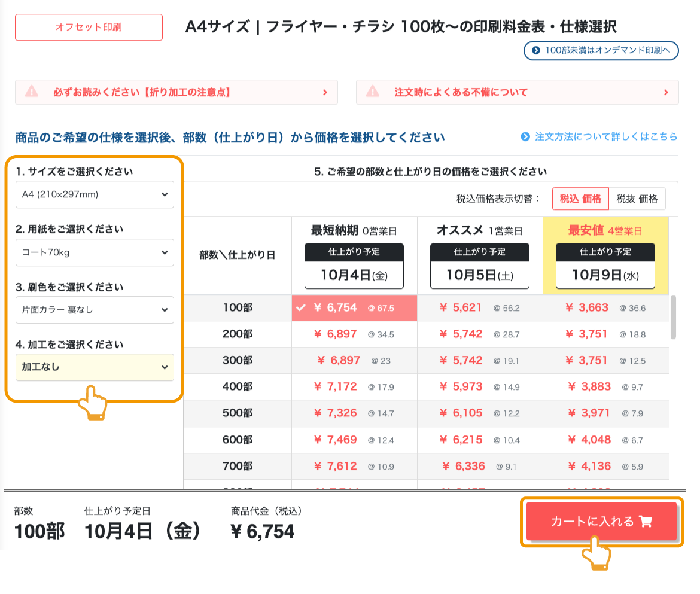The height and width of the screenshot is (594, 700).
Task: Open the 用紙 dropdown showing コート70kg
Action: 95,252
